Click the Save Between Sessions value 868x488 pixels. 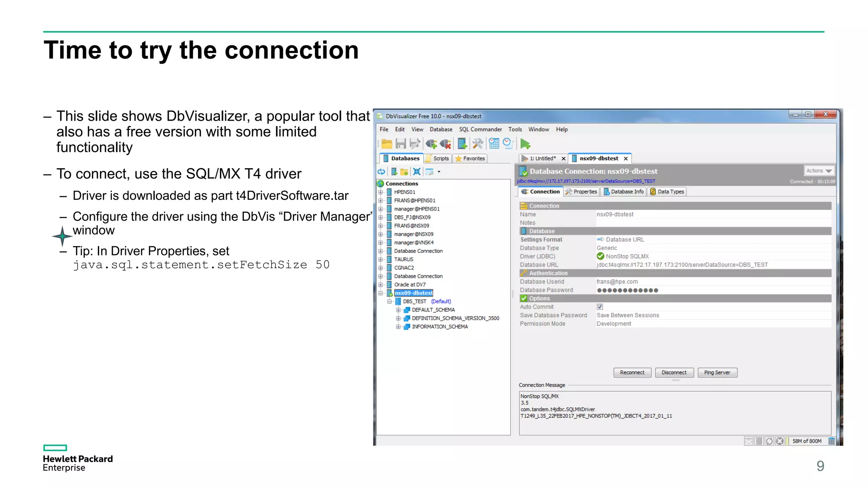tap(628, 315)
